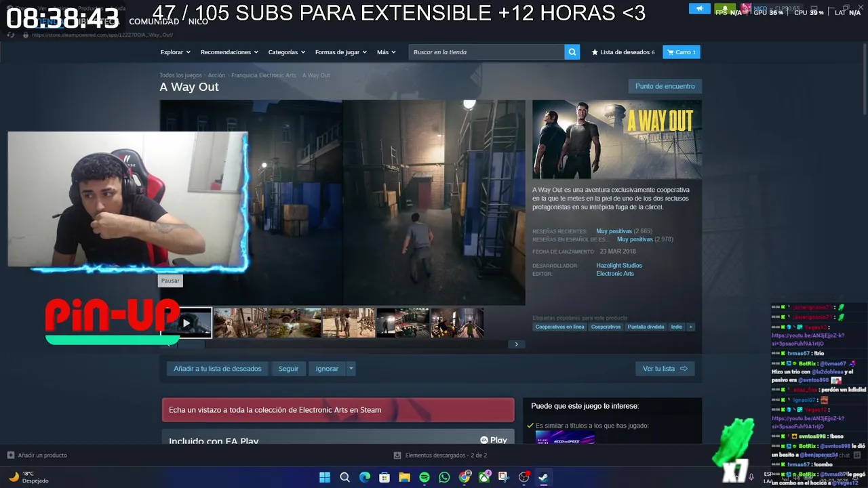Switch to Google Chrome in taskbar

pos(465,477)
